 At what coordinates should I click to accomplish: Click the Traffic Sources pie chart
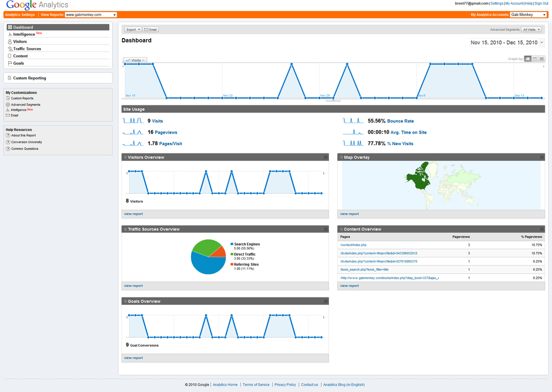click(209, 257)
